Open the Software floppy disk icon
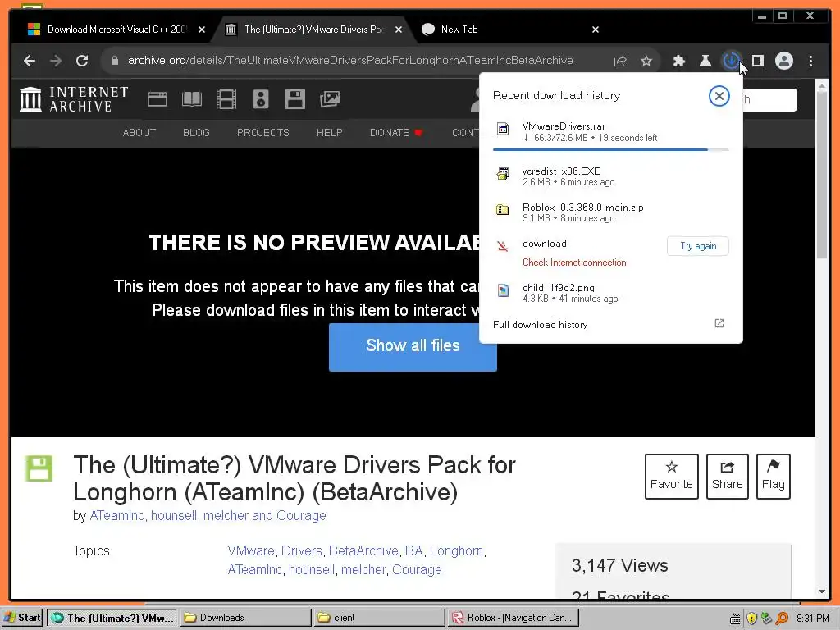Viewport: 840px width, 630px height. pyautogui.click(x=295, y=99)
